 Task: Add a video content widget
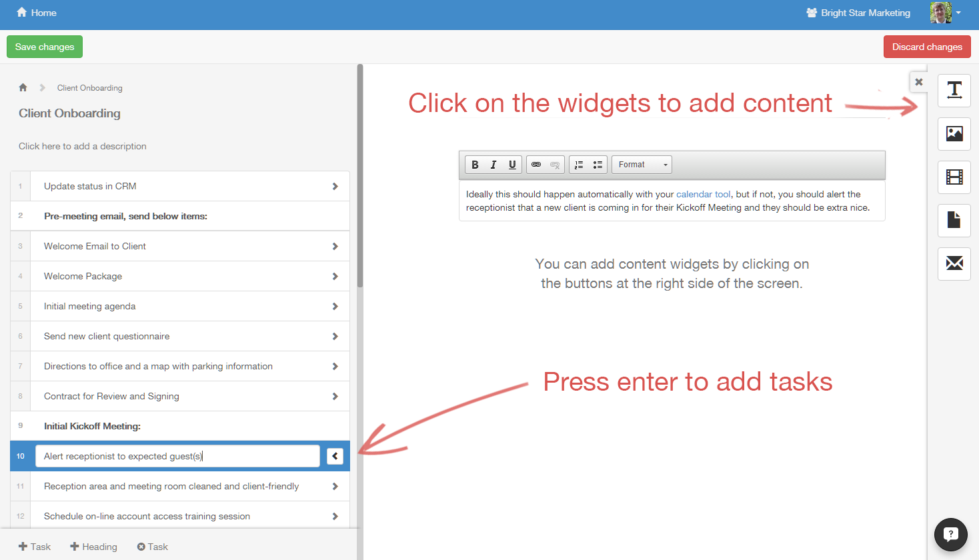(954, 177)
